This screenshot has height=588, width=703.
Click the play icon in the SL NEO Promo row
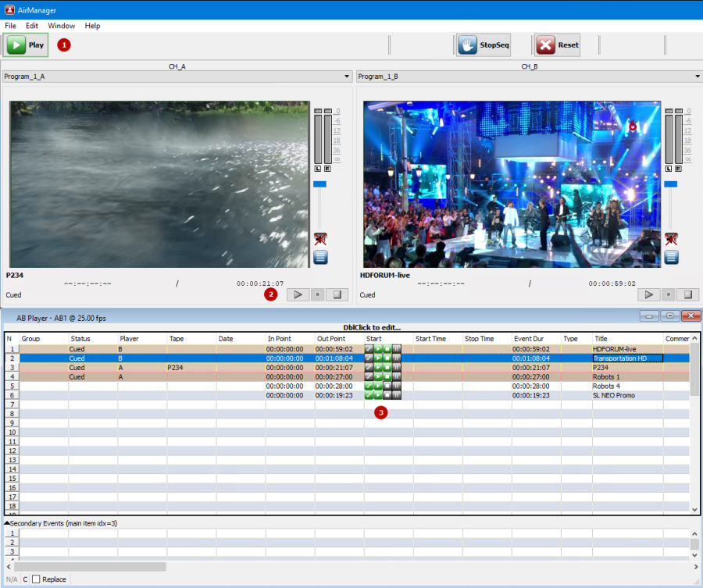tap(378, 395)
